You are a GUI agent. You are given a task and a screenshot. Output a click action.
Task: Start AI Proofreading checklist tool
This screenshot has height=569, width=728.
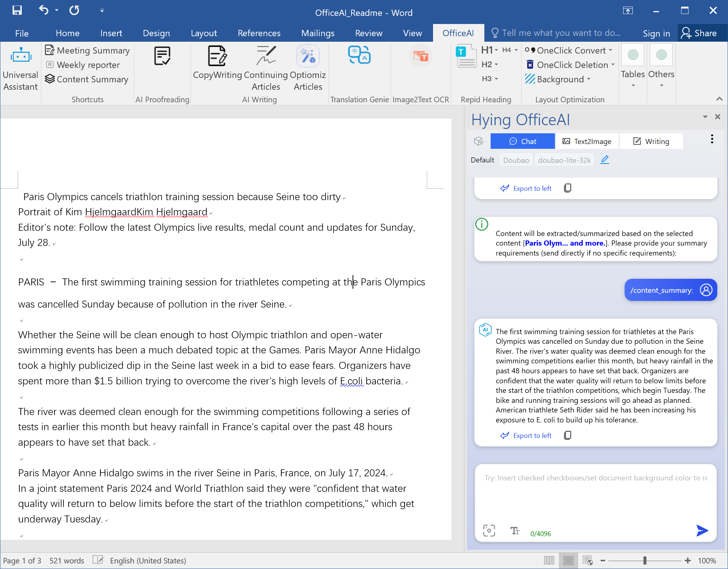pyautogui.click(x=162, y=56)
